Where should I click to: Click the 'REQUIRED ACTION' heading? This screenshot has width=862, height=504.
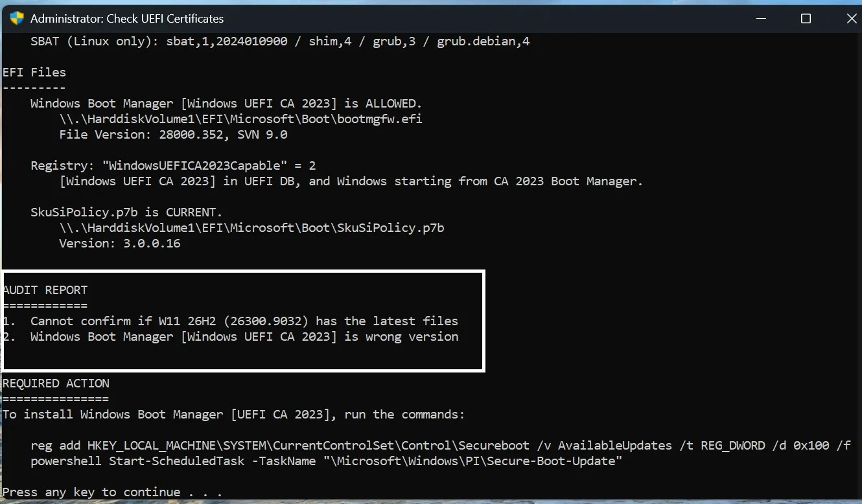point(56,383)
